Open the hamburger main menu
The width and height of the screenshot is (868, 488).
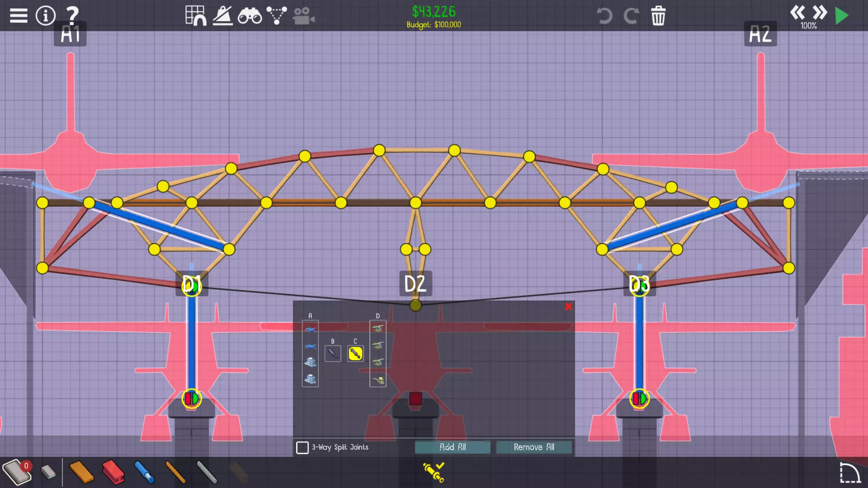pos(19,16)
